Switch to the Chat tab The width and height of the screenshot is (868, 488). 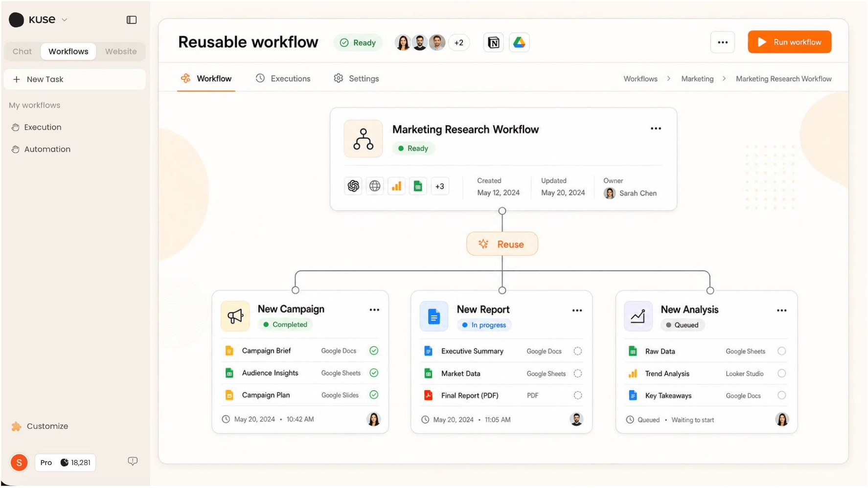pos(22,51)
